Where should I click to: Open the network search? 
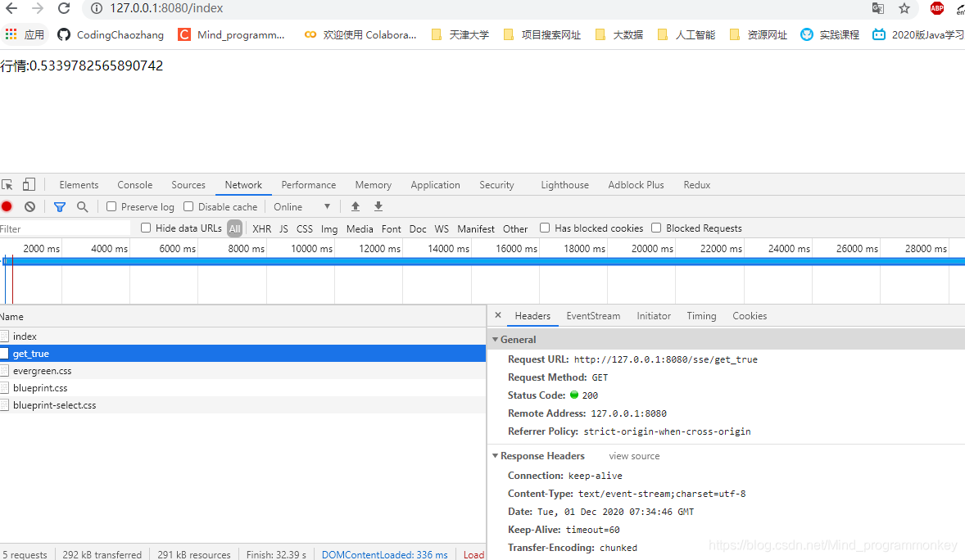click(83, 207)
